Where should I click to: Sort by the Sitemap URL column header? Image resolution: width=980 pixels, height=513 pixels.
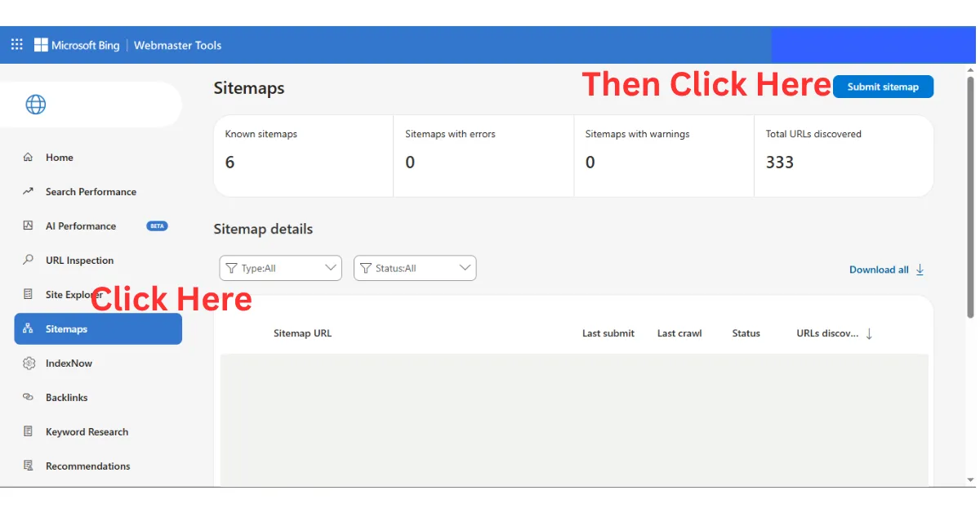302,333
